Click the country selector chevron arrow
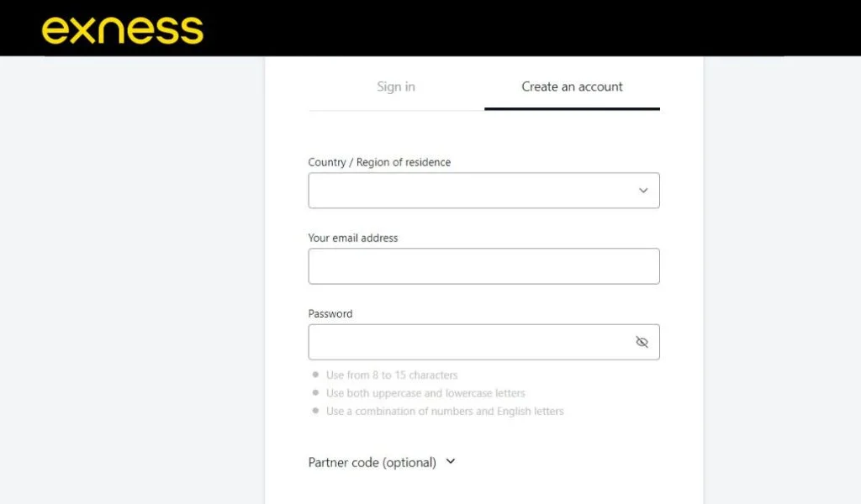The width and height of the screenshot is (861, 504). click(x=644, y=190)
